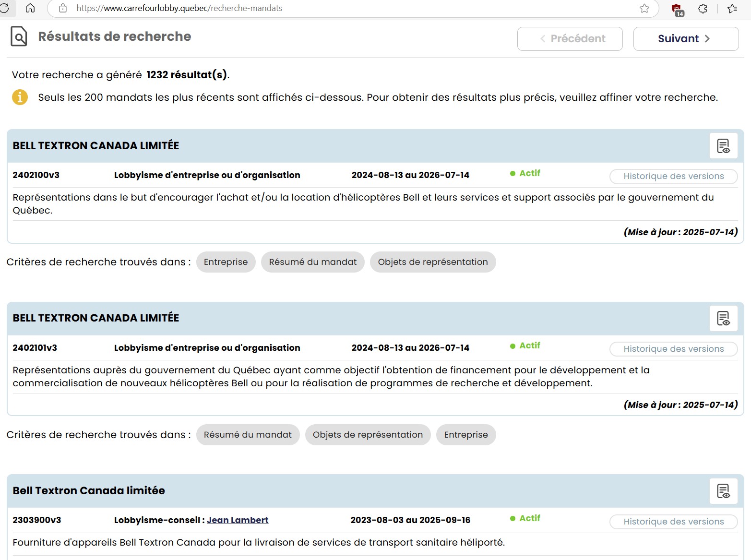Click mandate number 2303900v3
The width and height of the screenshot is (751, 560).
tap(37, 520)
